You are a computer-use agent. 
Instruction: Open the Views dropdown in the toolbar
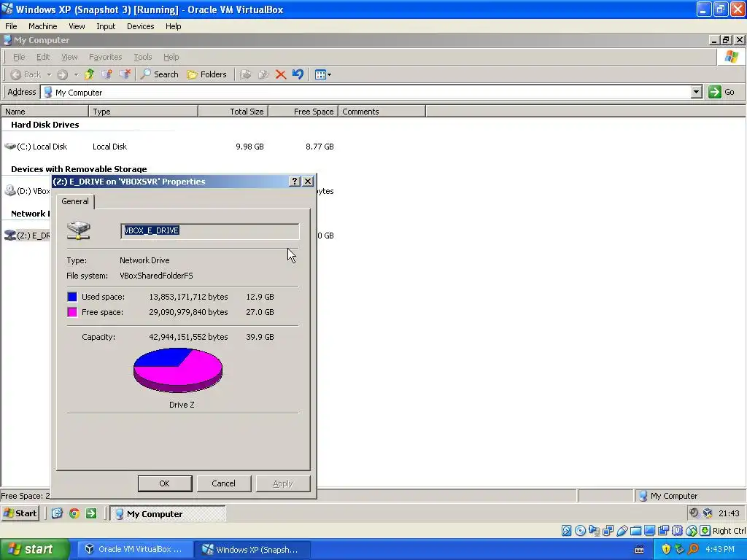323,74
